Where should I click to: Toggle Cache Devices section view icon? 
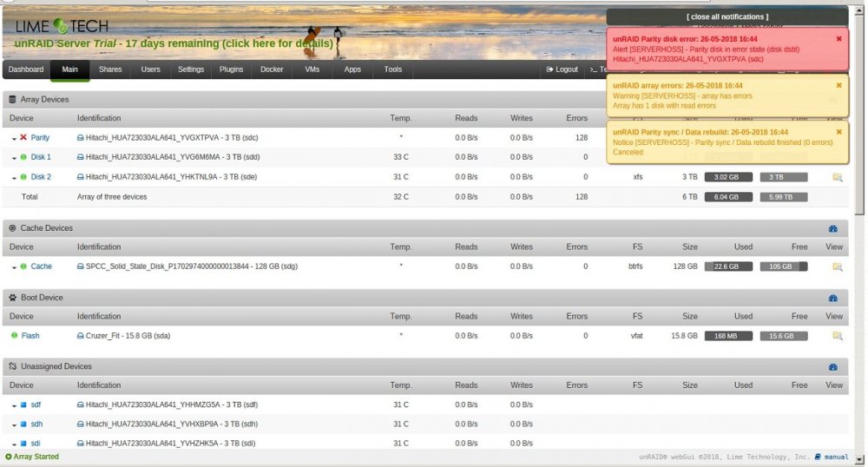tap(833, 228)
